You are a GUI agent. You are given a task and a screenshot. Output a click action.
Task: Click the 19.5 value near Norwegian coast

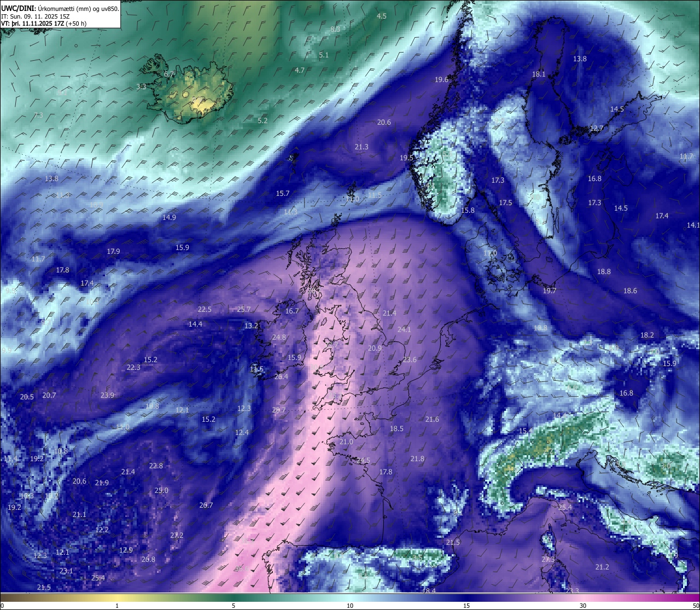click(x=406, y=158)
